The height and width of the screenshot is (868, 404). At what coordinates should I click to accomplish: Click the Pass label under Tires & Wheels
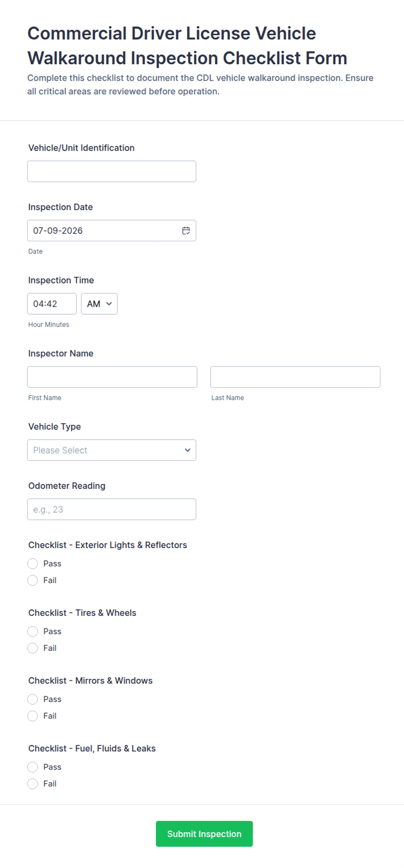pos(52,631)
